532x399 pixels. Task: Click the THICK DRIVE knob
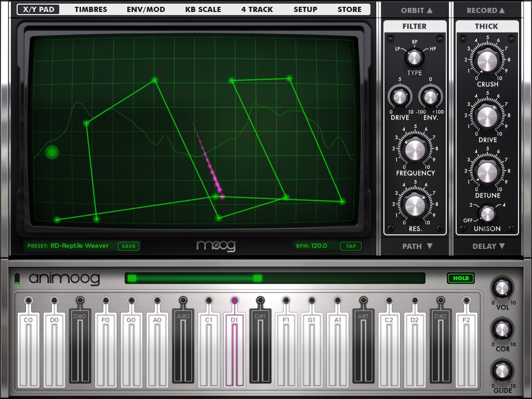(487, 117)
